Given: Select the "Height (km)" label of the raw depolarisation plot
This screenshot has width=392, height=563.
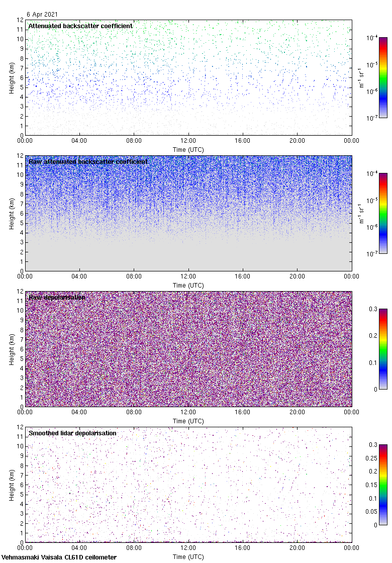Looking at the screenshot, I should click(x=12, y=349).
